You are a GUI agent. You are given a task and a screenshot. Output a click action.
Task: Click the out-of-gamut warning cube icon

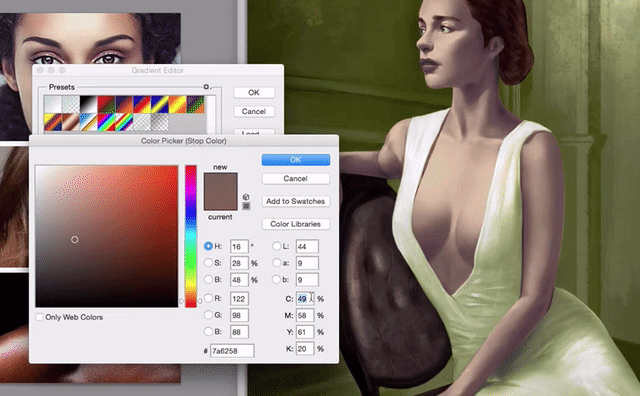(246, 197)
